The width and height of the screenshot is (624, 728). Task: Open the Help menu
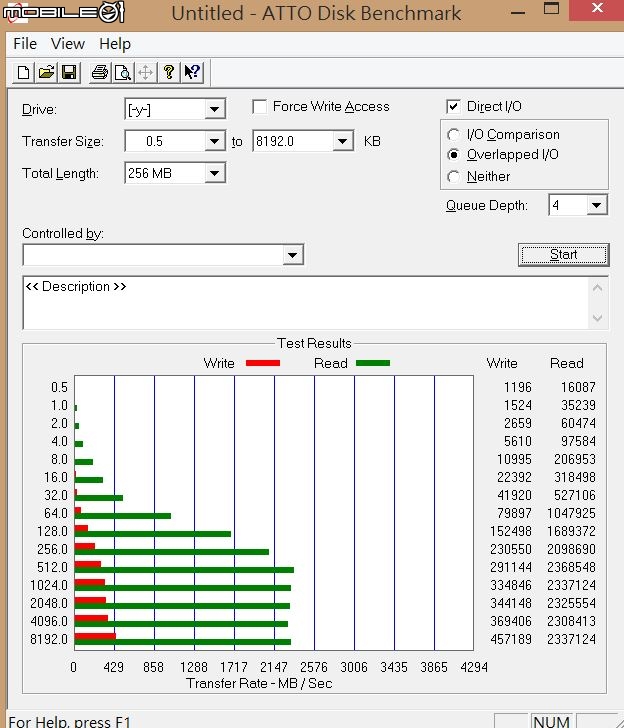[115, 44]
